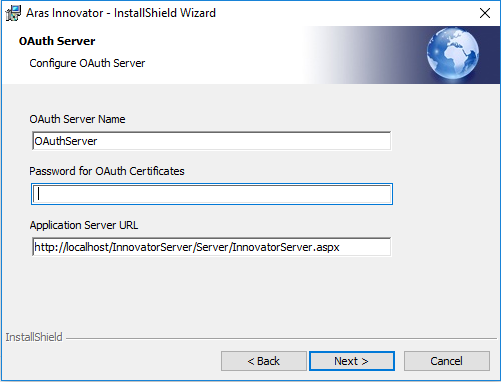Cancel the installation wizard
501x382 pixels.
point(447,361)
